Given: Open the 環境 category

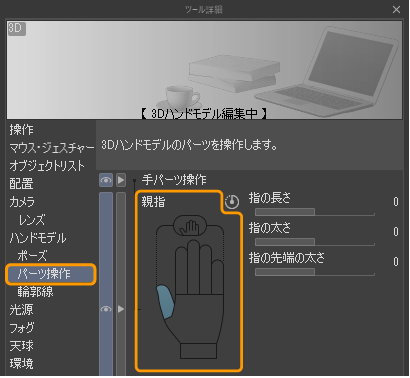Looking at the screenshot, I should coord(22,364).
